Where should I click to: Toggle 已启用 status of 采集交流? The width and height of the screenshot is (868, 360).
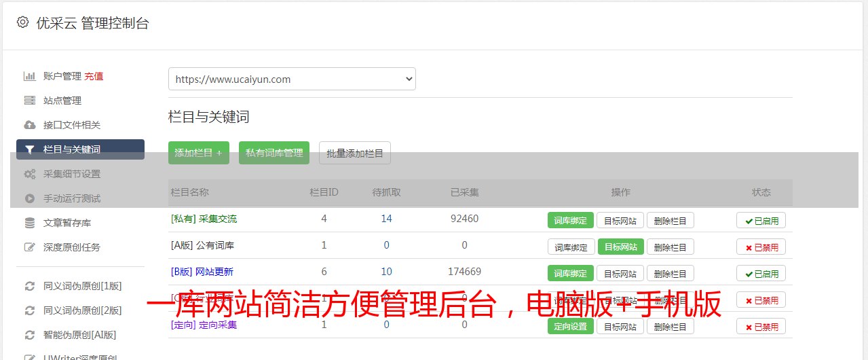(x=761, y=220)
